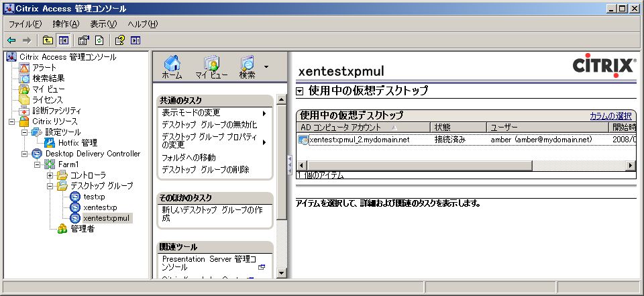Sort by 状態 column header
This screenshot has width=644, height=296.
458,128
